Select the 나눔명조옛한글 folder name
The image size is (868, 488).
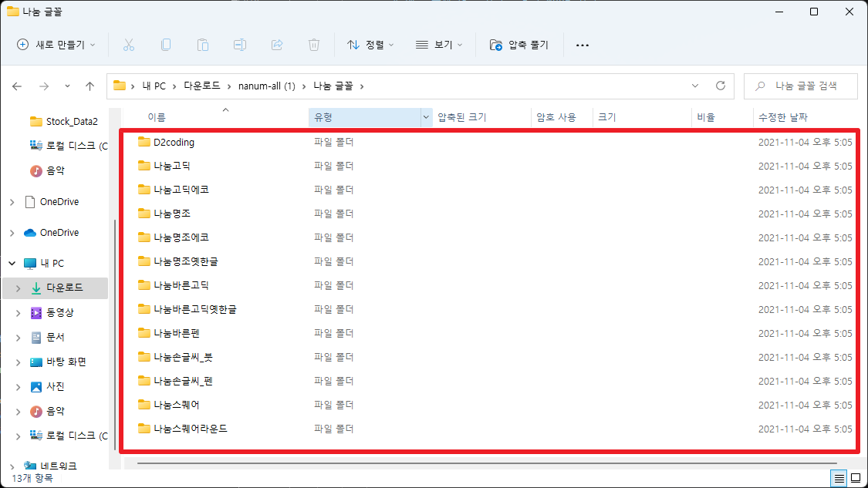pyautogui.click(x=186, y=261)
